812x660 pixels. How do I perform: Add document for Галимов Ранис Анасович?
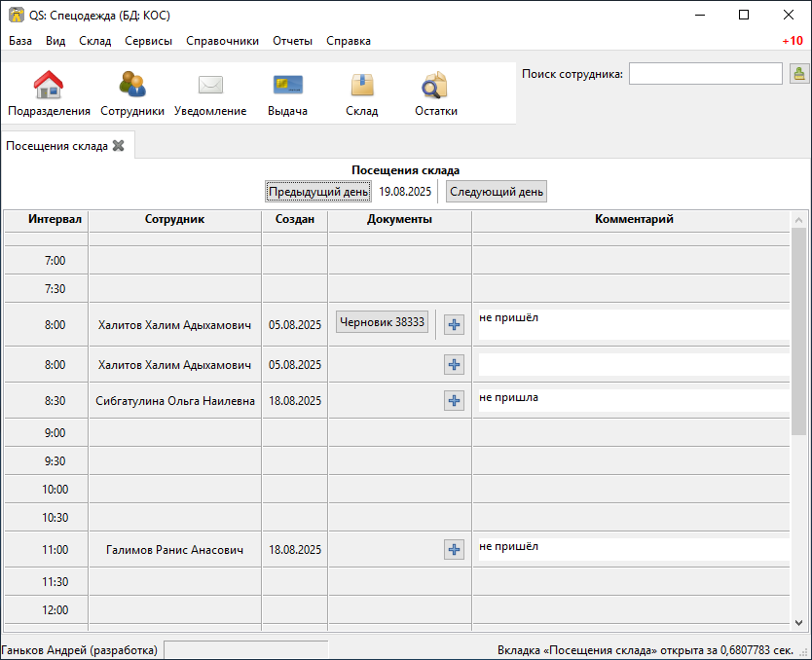[454, 550]
